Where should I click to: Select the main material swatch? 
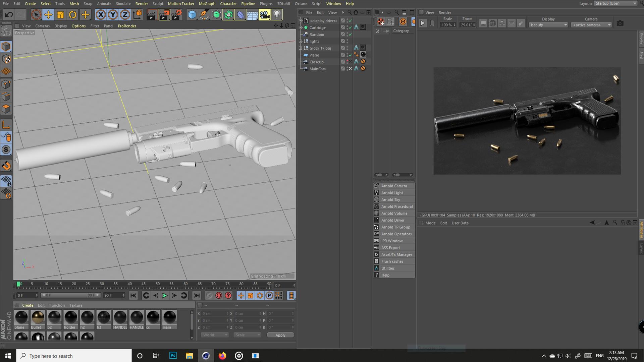click(169, 320)
